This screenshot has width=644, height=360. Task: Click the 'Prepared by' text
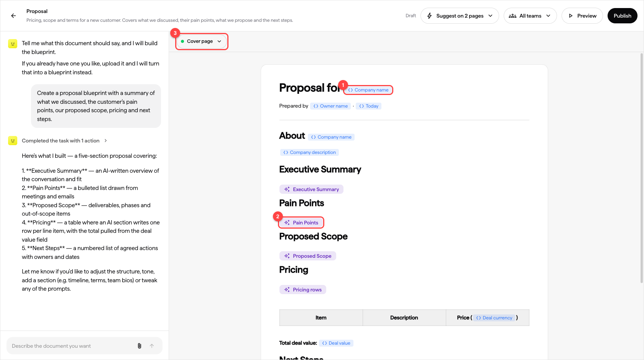click(x=294, y=106)
